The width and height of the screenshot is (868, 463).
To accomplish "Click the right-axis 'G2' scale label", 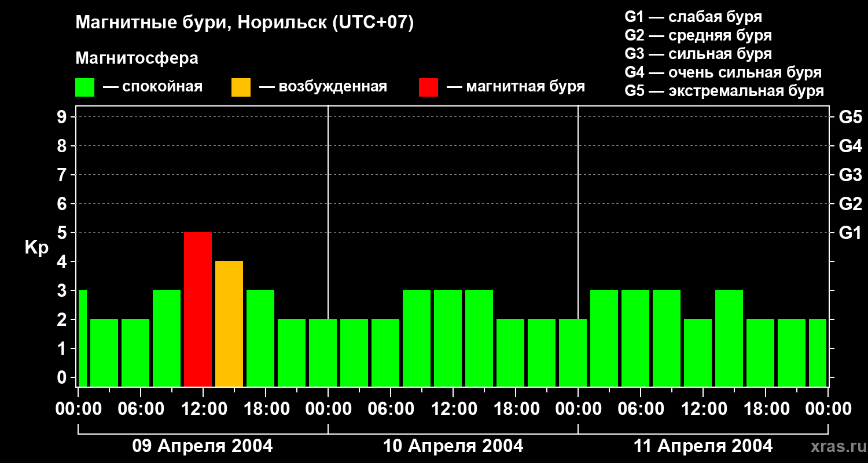I will pyautogui.click(x=850, y=204).
